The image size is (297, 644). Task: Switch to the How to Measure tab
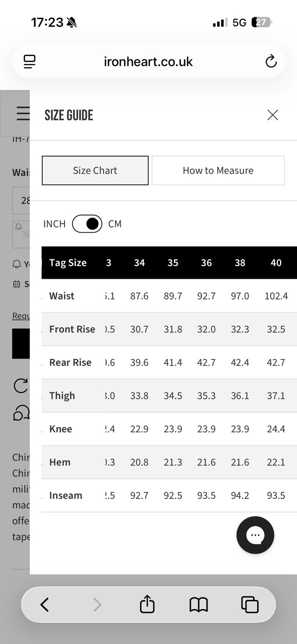point(218,171)
